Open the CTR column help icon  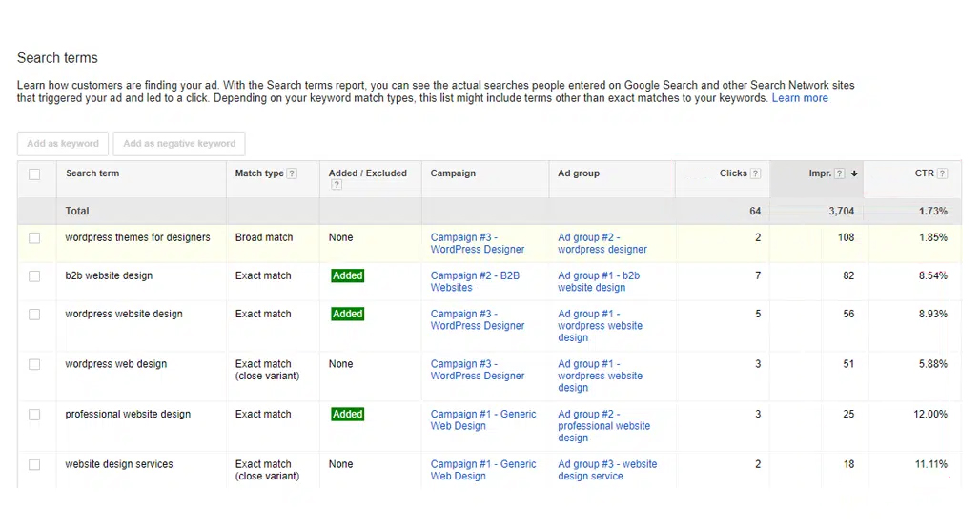click(943, 173)
